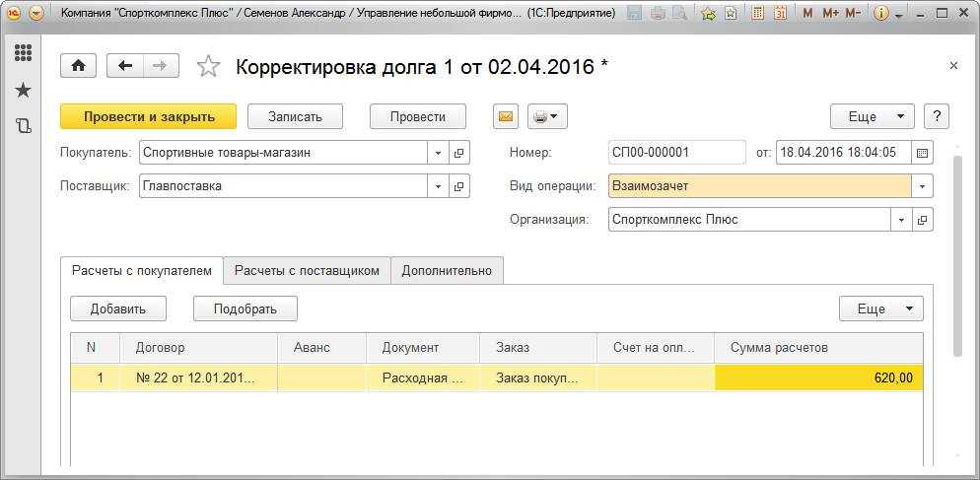The image size is (980, 480).
Task: Click the Номер input field
Action: [x=676, y=153]
